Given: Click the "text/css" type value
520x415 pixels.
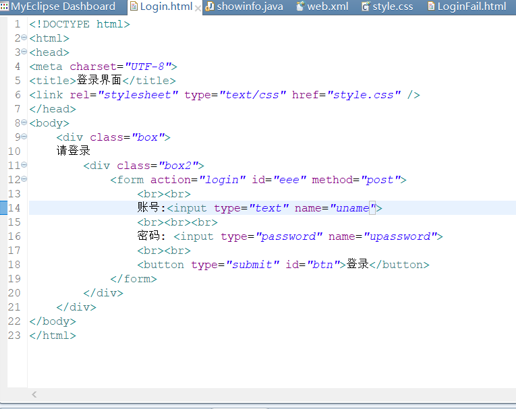Looking at the screenshot, I should (253, 95).
